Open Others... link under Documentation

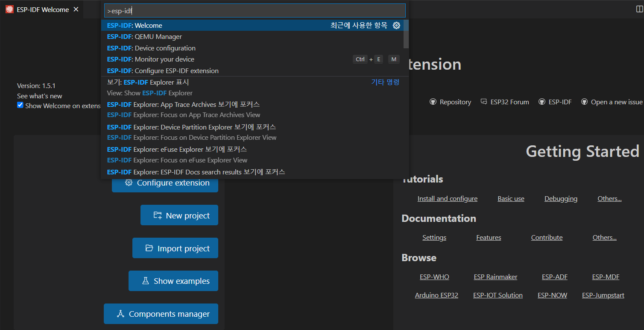coord(604,238)
